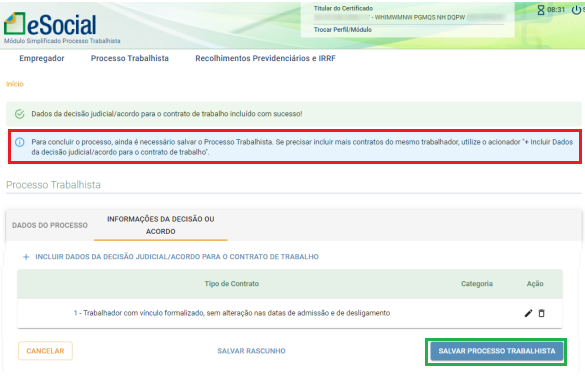
Task: Click the blue info icon
Action: [19, 142]
